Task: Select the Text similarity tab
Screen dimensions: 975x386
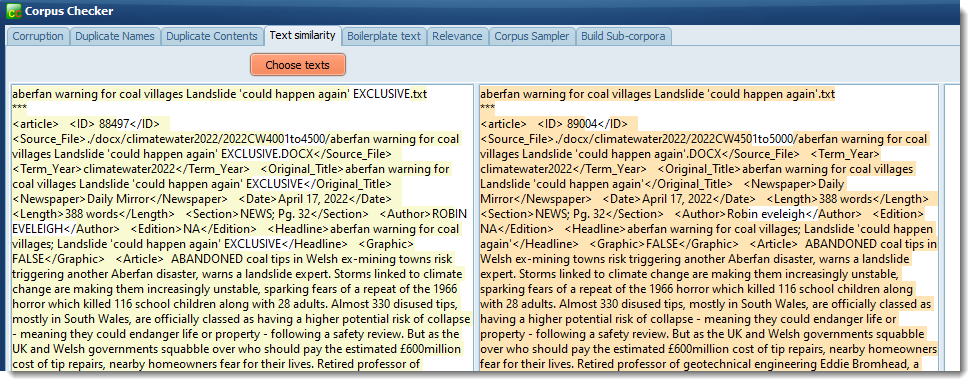Action: point(303,35)
